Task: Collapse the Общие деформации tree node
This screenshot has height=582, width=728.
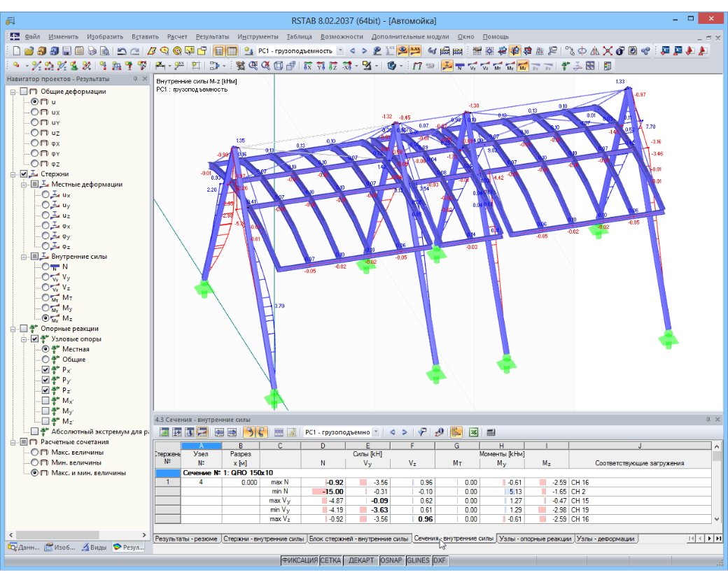Action: point(13,92)
